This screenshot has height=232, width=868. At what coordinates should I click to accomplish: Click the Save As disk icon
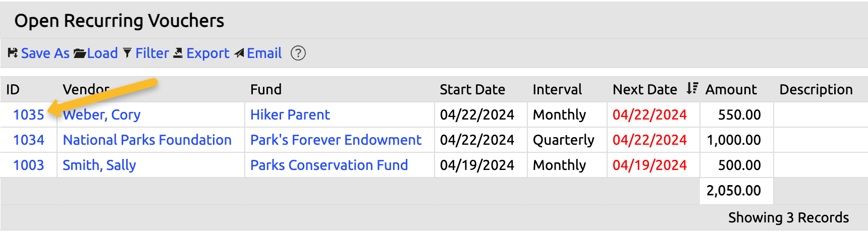point(13,53)
